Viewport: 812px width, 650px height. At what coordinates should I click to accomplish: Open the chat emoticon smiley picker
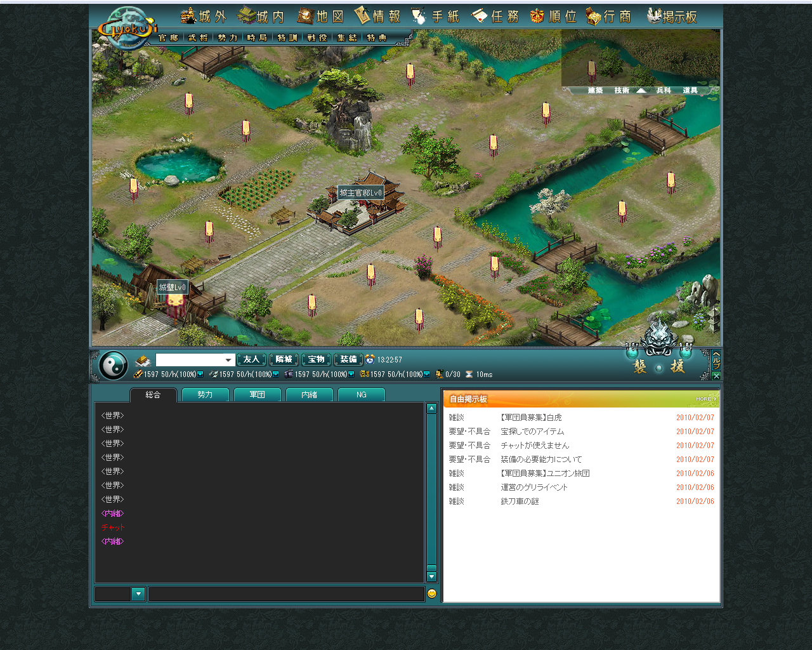432,594
